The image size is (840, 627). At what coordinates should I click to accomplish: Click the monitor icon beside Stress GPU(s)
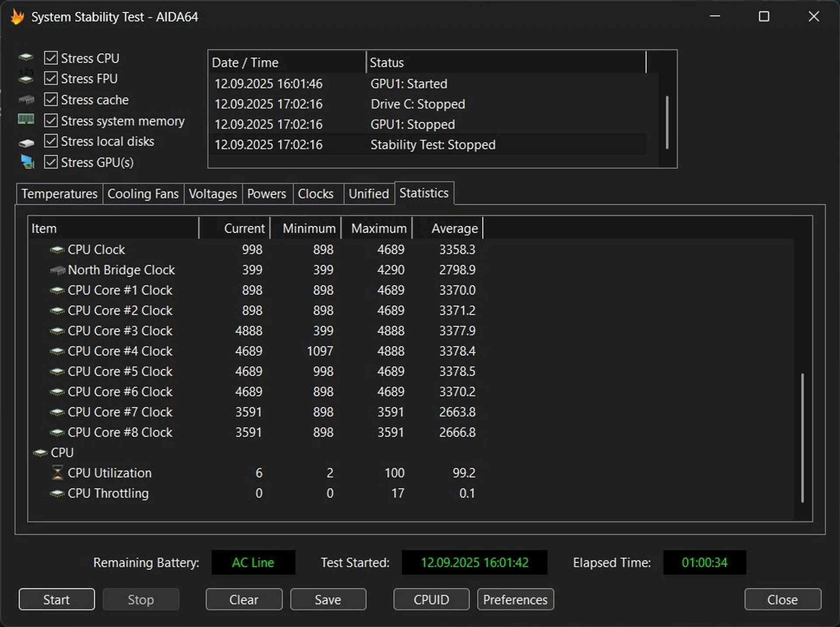pos(27,162)
